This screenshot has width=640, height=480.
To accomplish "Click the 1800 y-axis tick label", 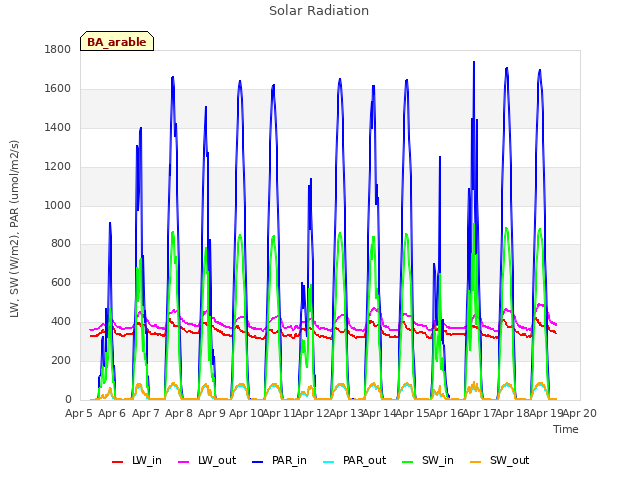I will pos(58,50).
